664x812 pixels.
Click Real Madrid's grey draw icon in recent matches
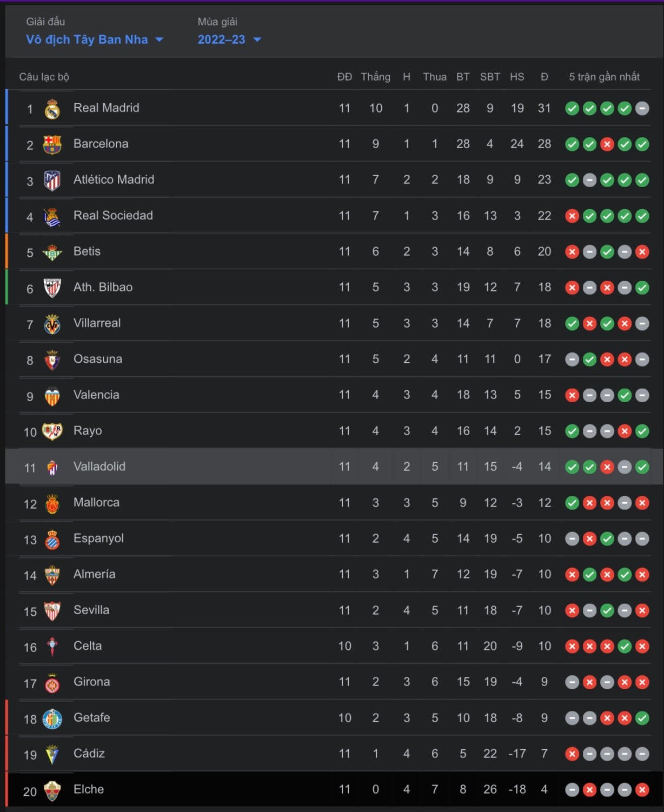click(642, 109)
